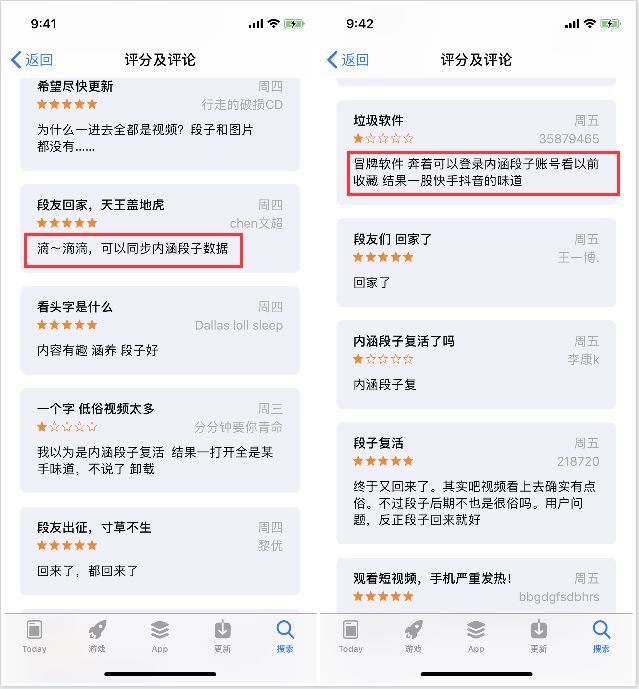Tap the review 段友出征，寸草不生
Viewport: 639px width, 689px height.
(x=160, y=551)
